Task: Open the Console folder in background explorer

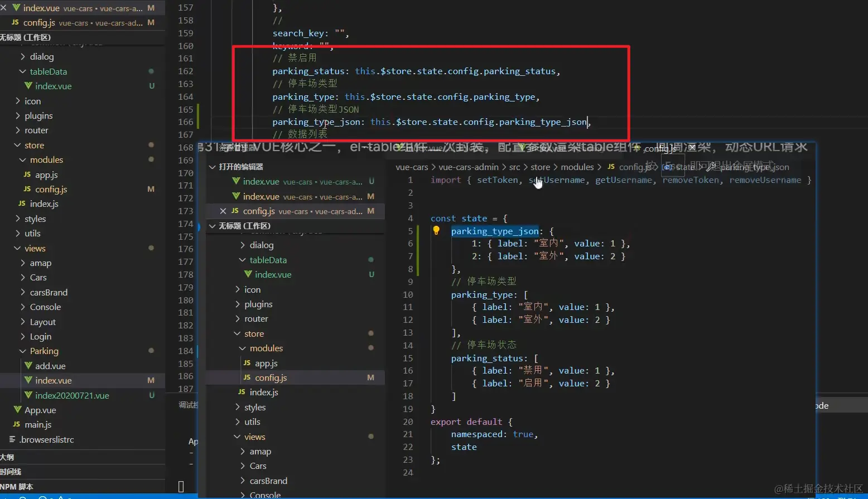Action: coord(45,307)
